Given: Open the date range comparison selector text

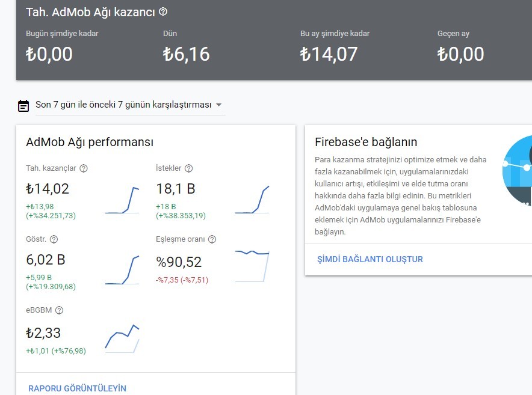Looking at the screenshot, I should point(123,105).
